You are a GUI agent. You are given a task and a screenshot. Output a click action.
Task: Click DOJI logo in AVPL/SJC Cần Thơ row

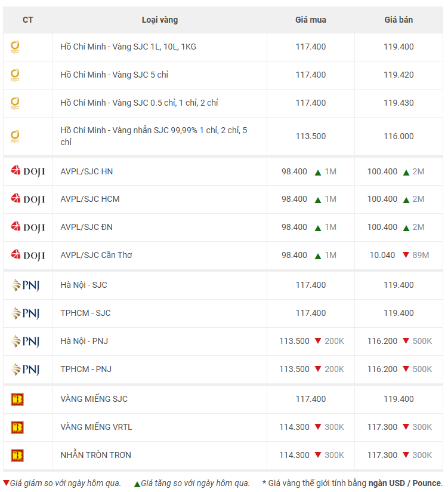pyautogui.click(x=27, y=256)
